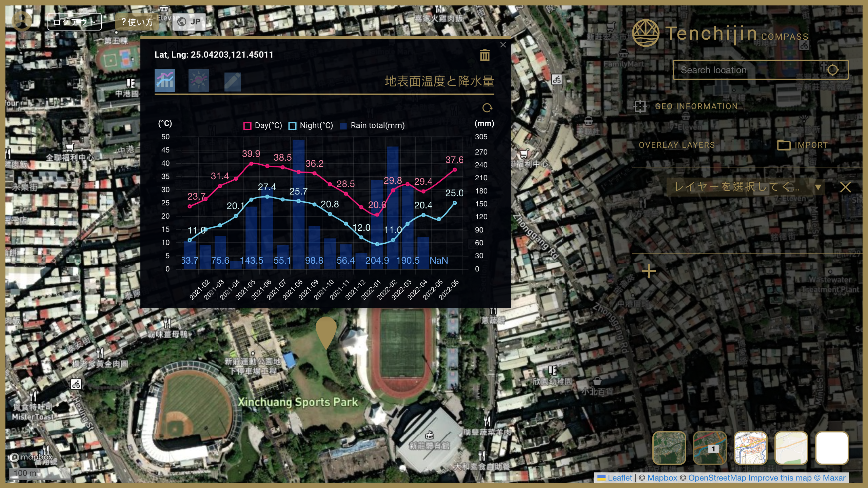868x488 pixels.
Task: Remove the layer row with X
Action: 845,187
